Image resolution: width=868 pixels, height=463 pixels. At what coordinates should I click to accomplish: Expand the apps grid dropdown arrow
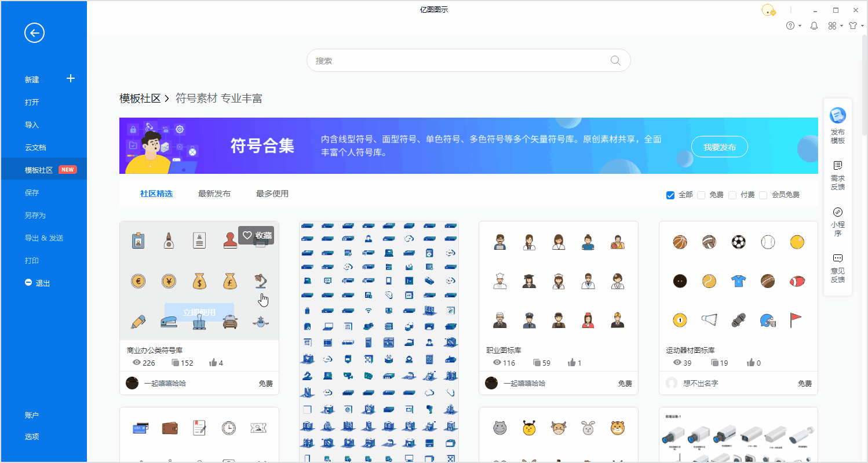coord(841,26)
